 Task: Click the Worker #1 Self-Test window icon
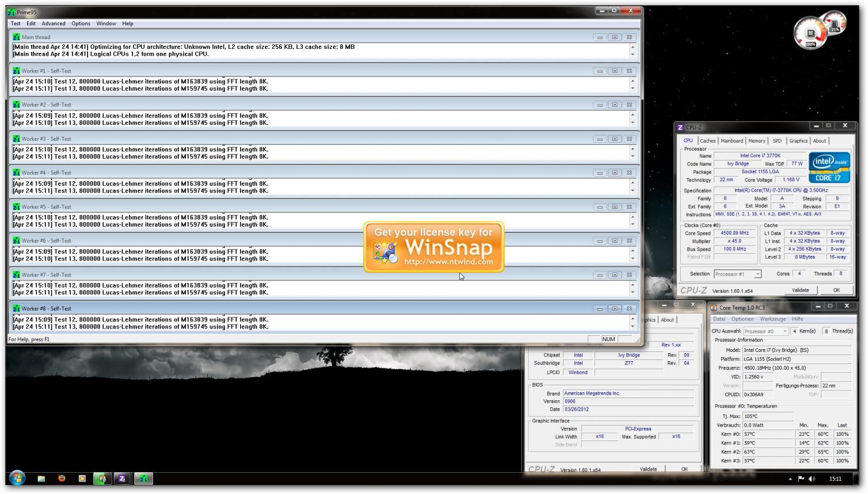click(16, 71)
